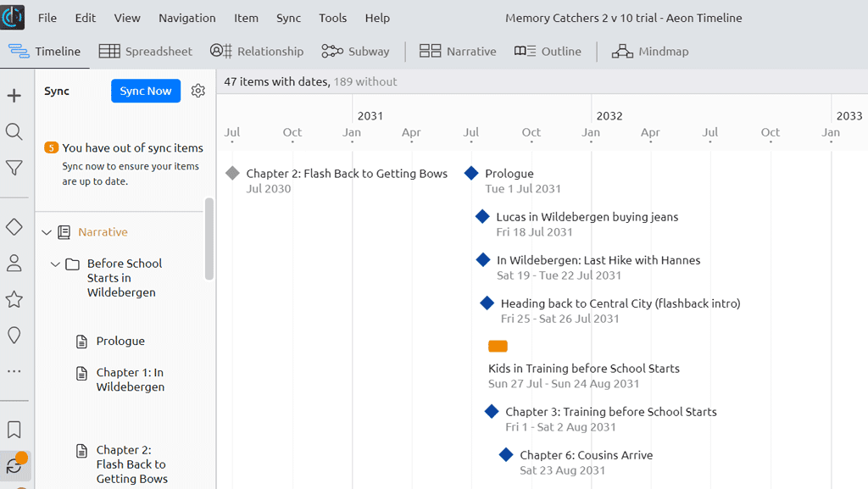Select Prologue document in Narrative tree
Viewport: 868px width, 489px height.
coord(120,341)
